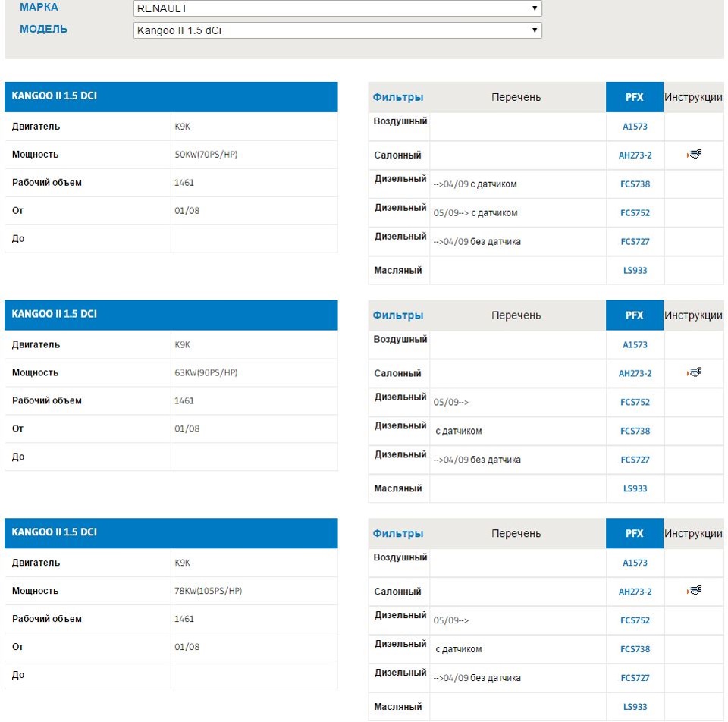
Task: Click K9K engine value in 70PS table
Action: pyautogui.click(x=183, y=127)
